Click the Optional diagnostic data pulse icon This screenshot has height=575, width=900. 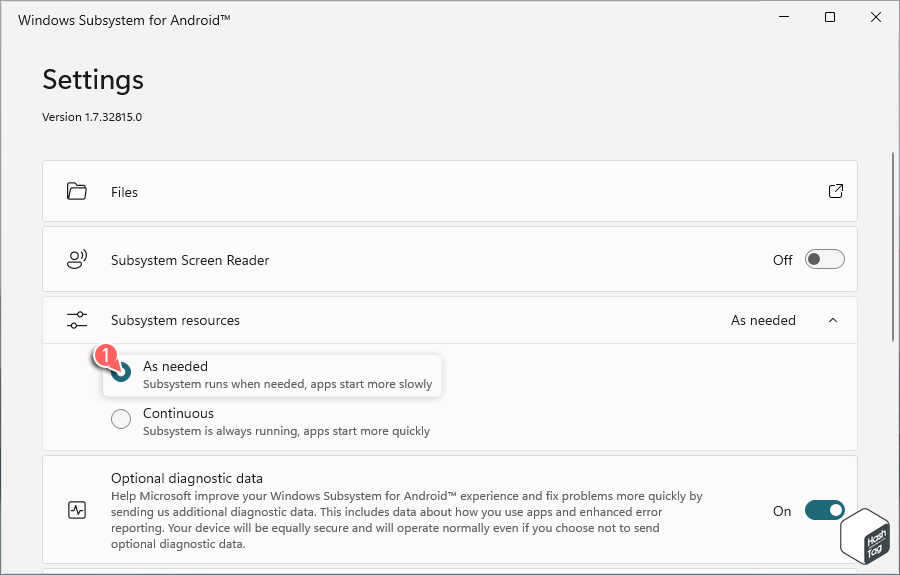[x=77, y=510]
